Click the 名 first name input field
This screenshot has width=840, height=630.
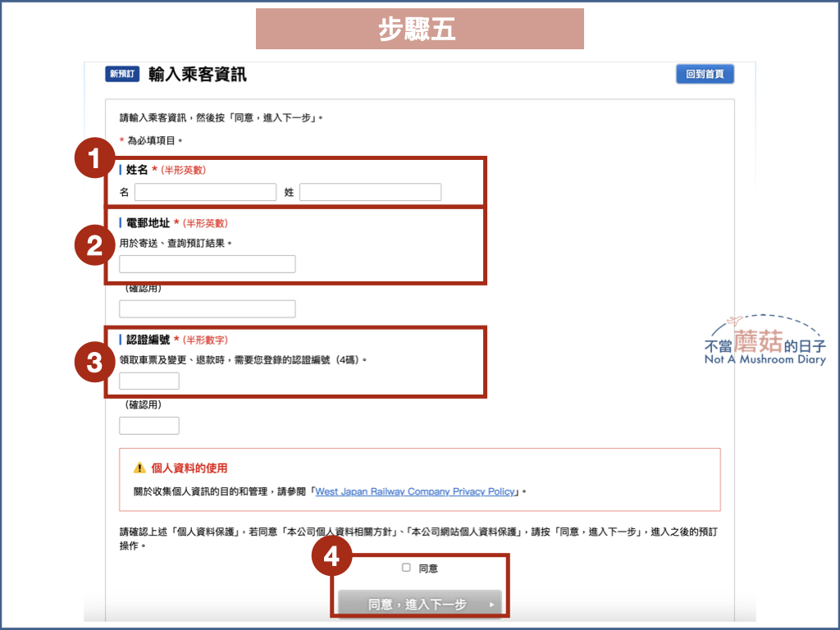tap(205, 191)
